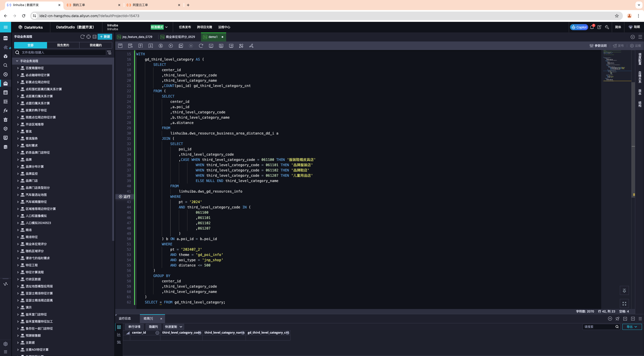644x356 pixels.
Task: Click the Save icon in editor toolbar
Action: (x=120, y=46)
